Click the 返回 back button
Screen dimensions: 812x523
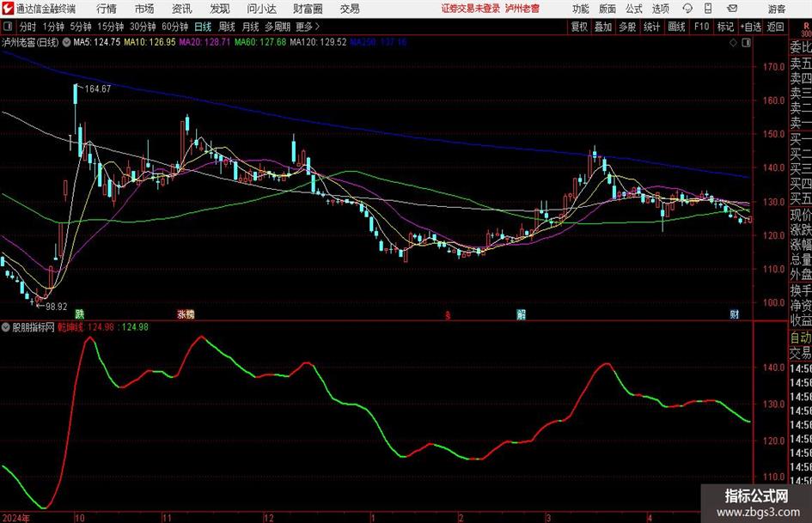[x=775, y=27]
